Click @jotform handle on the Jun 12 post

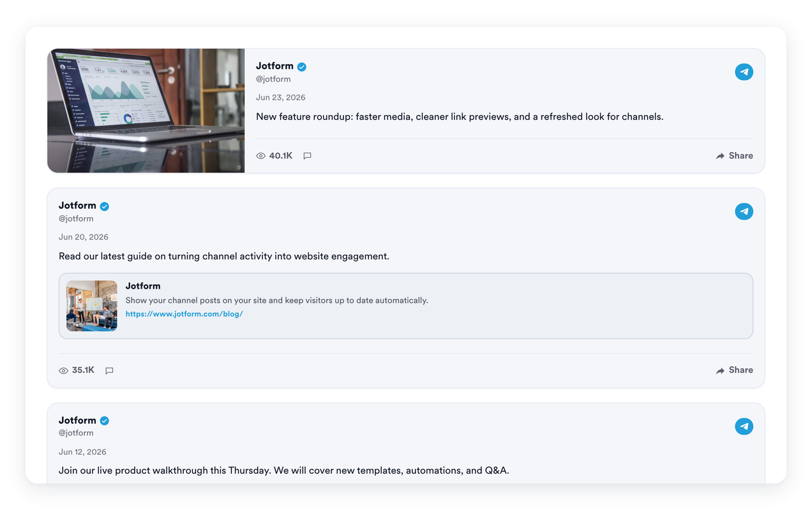[76, 433]
